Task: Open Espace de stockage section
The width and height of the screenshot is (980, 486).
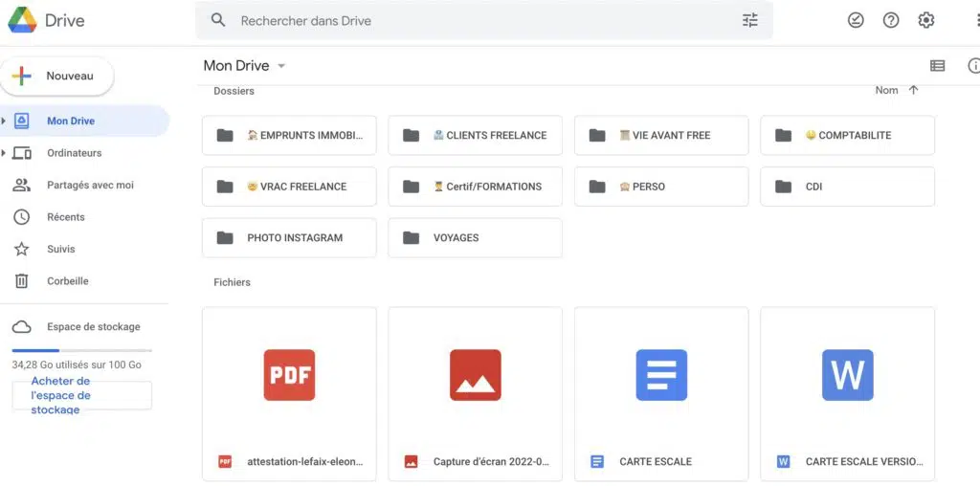Action: click(93, 327)
